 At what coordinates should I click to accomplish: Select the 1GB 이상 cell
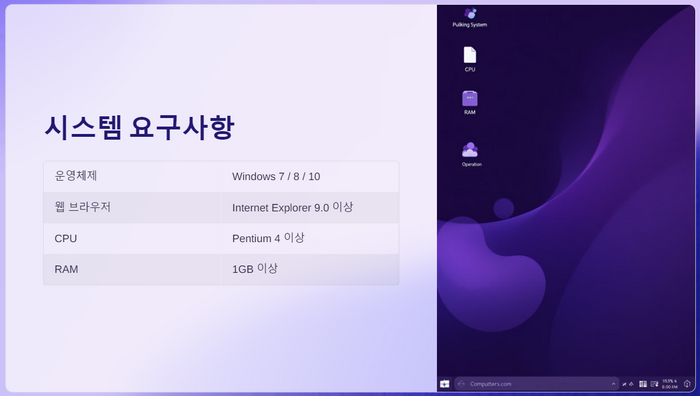[x=309, y=269]
